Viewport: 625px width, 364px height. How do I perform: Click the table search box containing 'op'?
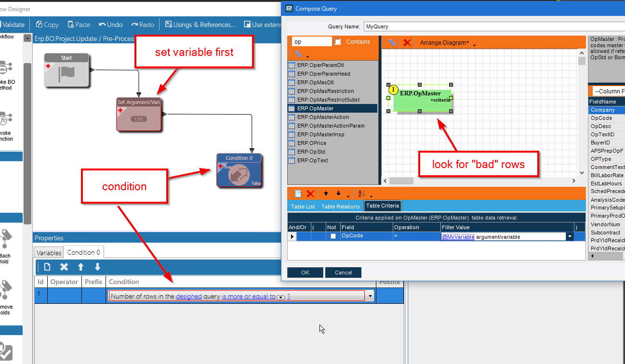pos(311,42)
